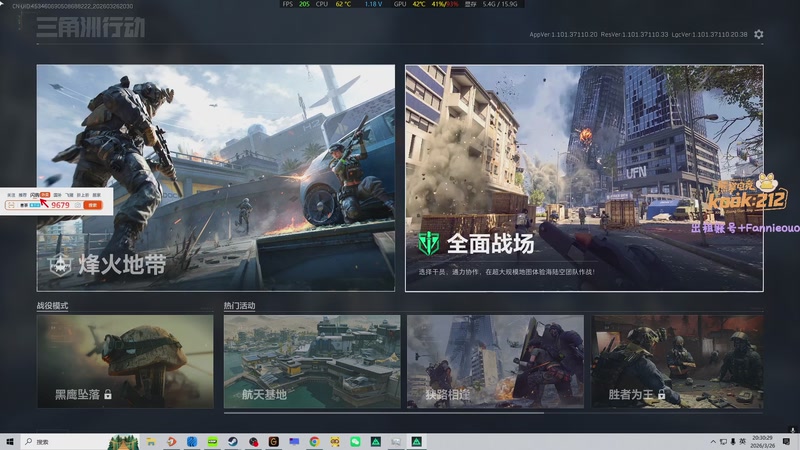The width and height of the screenshot is (800, 450).
Task: Click the network icon in the system tray
Action: click(723, 442)
